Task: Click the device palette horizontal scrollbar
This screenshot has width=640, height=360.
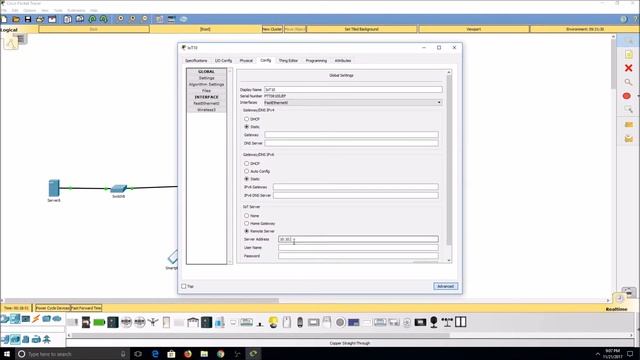Action: [x=261, y=335]
